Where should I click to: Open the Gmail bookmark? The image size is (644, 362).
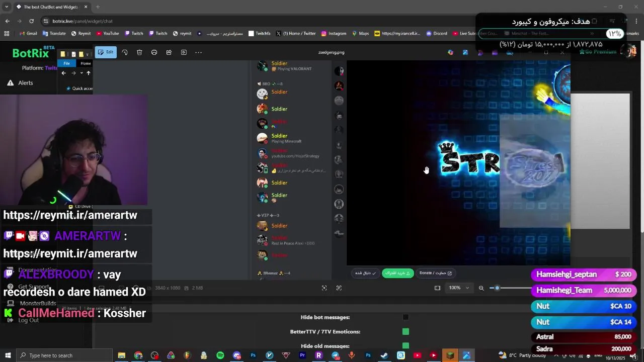[x=28, y=34]
